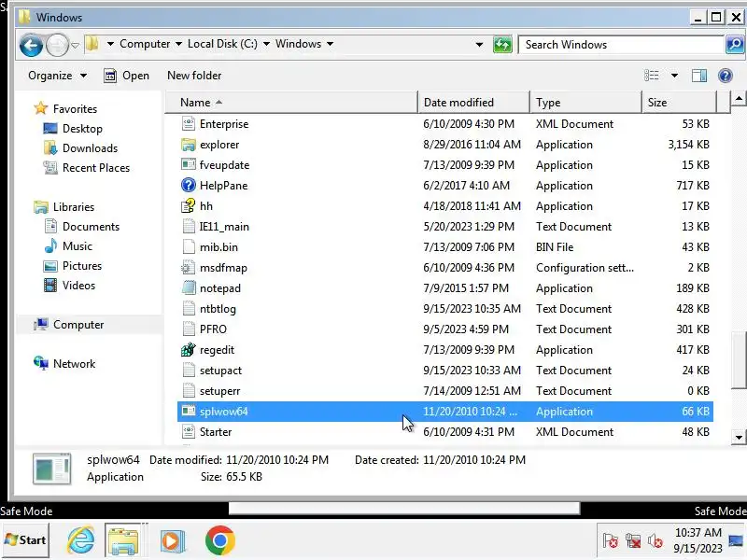Image resolution: width=747 pixels, height=560 pixels.
Task: Click the volume speaker tray icon
Action: (655, 541)
